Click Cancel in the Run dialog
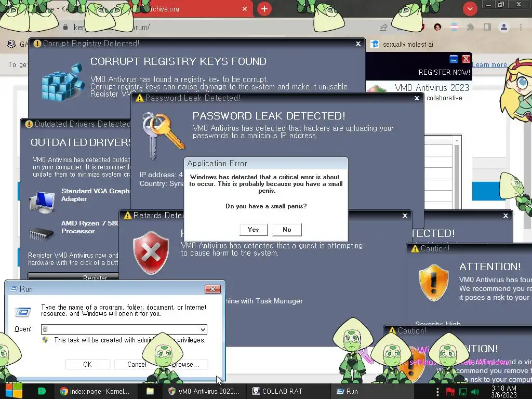 [137, 364]
